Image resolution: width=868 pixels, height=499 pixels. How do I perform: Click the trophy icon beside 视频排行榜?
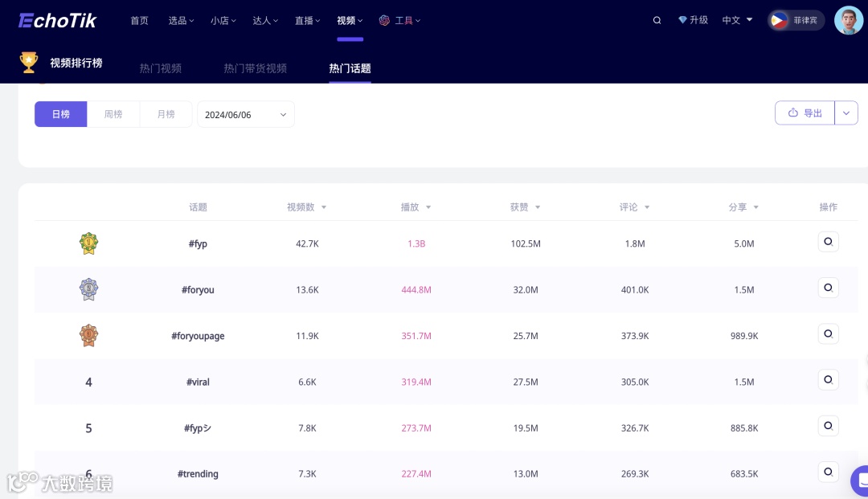tap(29, 63)
